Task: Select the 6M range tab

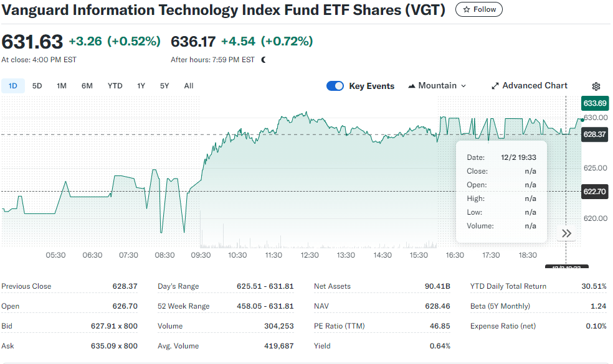Action: point(87,86)
